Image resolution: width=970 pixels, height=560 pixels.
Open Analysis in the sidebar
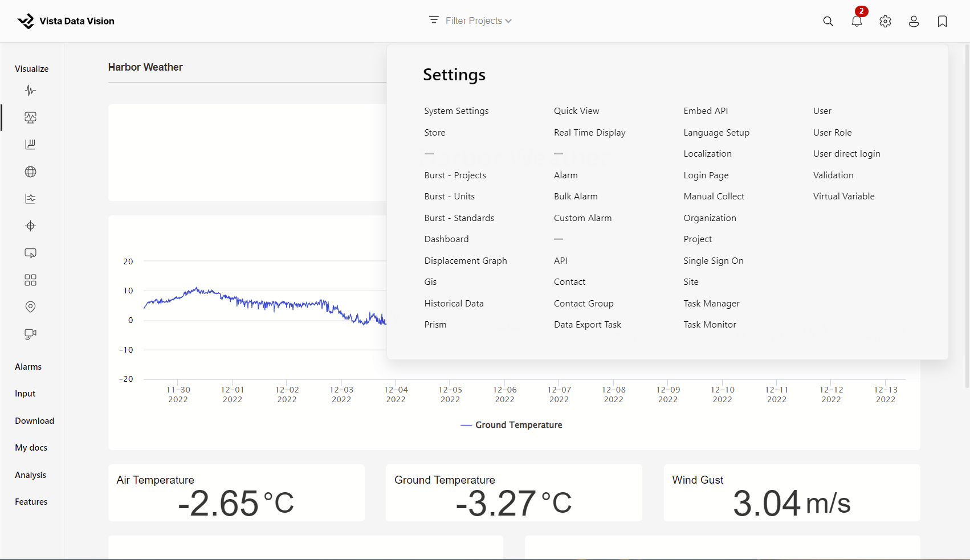[31, 475]
